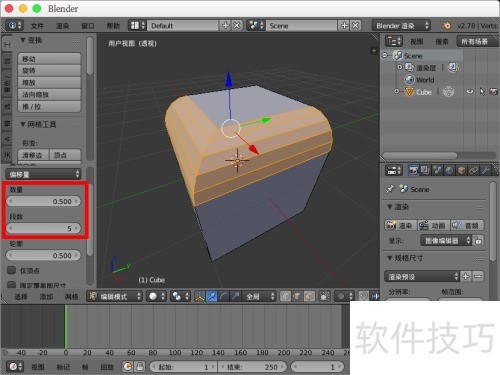Add a new screen layout
The image size is (500, 375).
tap(226, 25)
